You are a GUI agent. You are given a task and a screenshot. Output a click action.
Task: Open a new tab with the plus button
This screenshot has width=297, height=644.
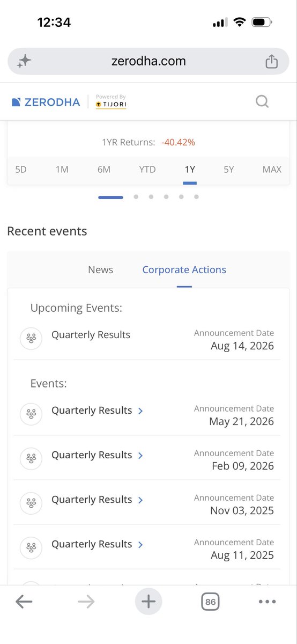(x=148, y=602)
